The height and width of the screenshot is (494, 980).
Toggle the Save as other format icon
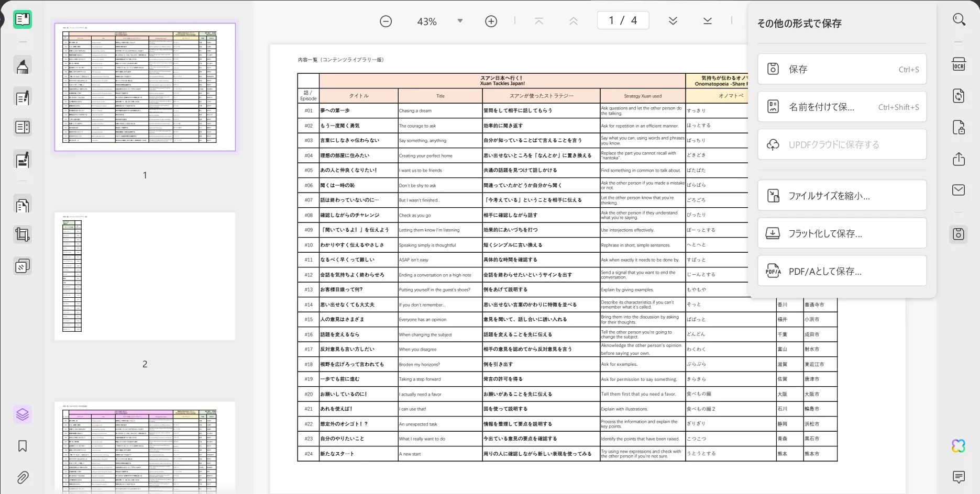click(959, 234)
